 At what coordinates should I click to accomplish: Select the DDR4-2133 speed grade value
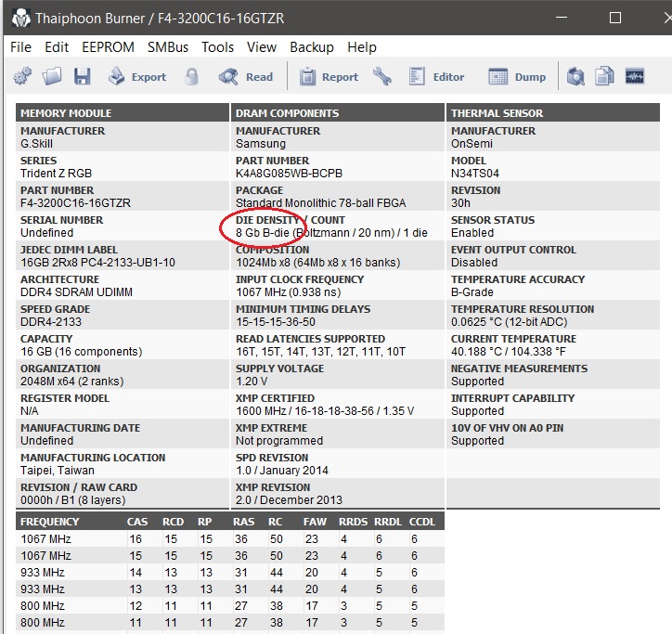click(x=50, y=321)
